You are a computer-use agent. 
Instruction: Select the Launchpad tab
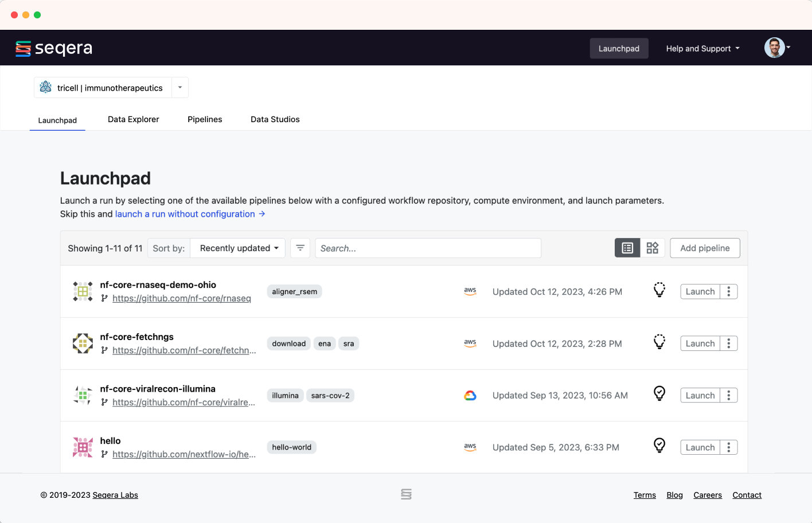click(x=57, y=120)
